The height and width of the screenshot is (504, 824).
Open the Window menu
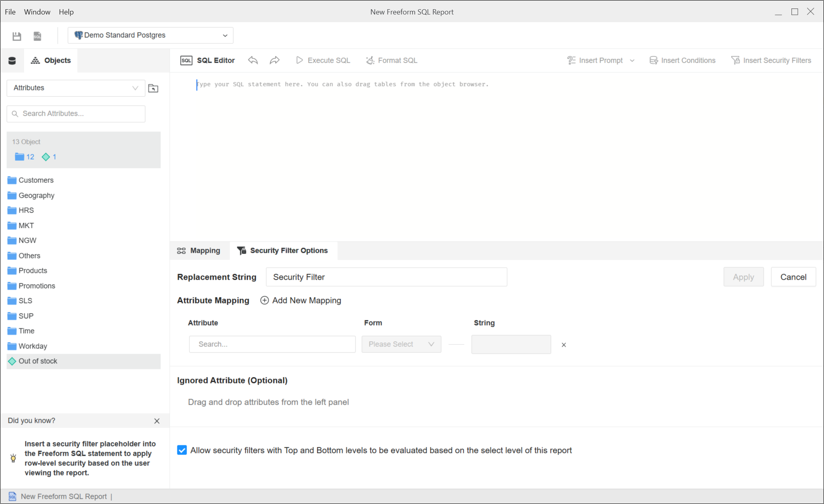(37, 12)
